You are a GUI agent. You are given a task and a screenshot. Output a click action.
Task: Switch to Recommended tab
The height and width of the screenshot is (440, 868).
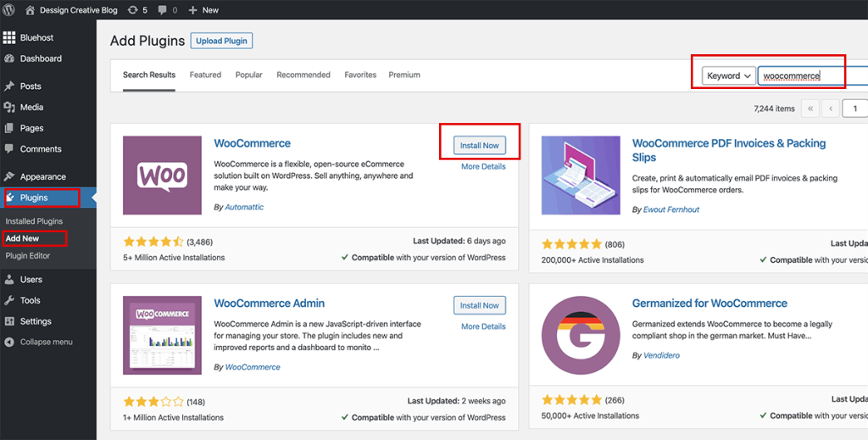(x=303, y=75)
